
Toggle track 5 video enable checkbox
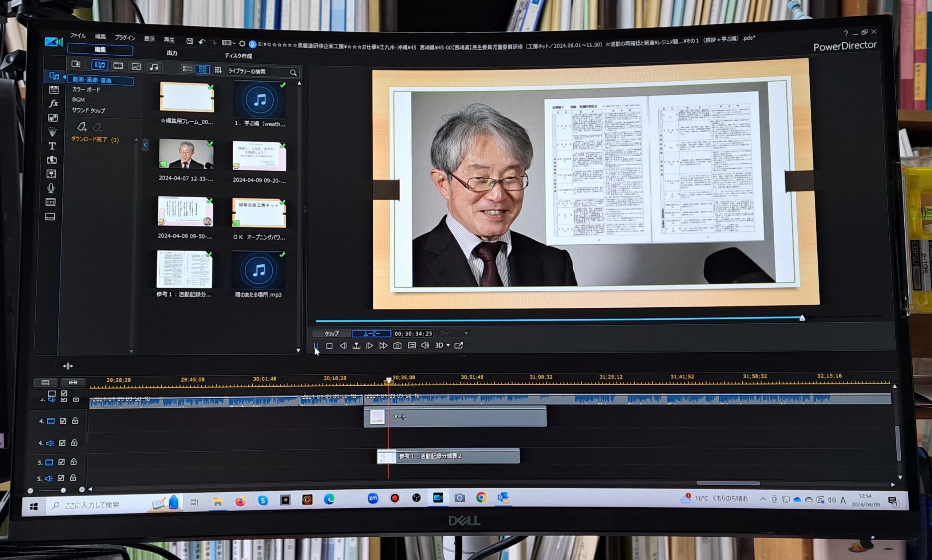[62, 462]
